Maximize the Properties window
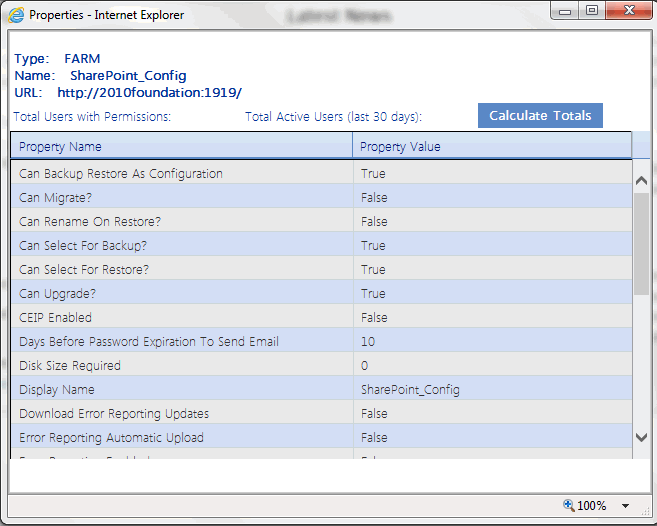This screenshot has width=657, height=526. (x=591, y=11)
